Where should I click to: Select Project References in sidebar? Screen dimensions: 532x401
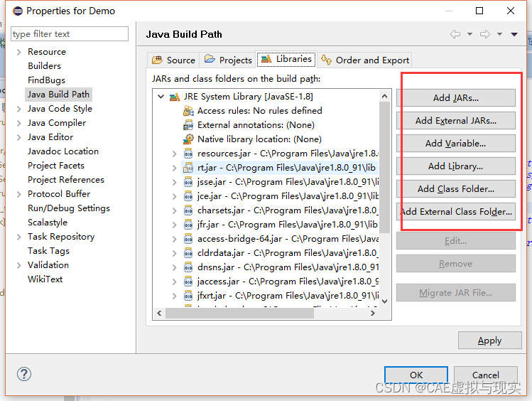[x=66, y=180]
